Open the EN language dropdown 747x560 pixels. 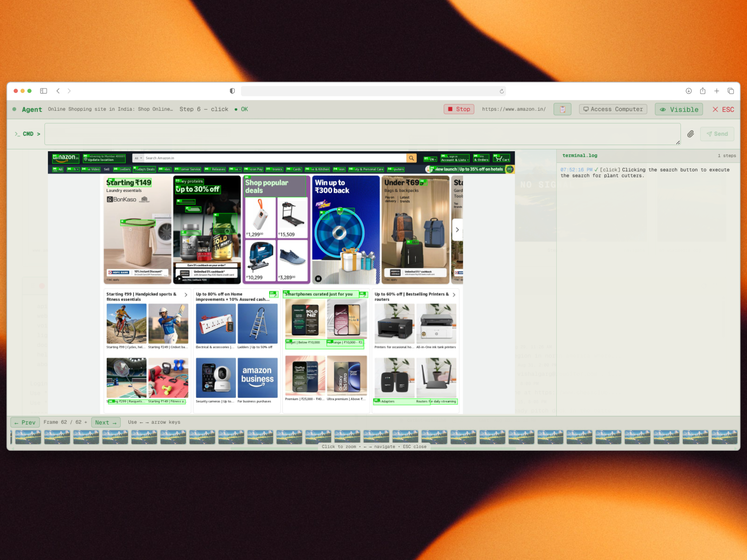[430, 159]
